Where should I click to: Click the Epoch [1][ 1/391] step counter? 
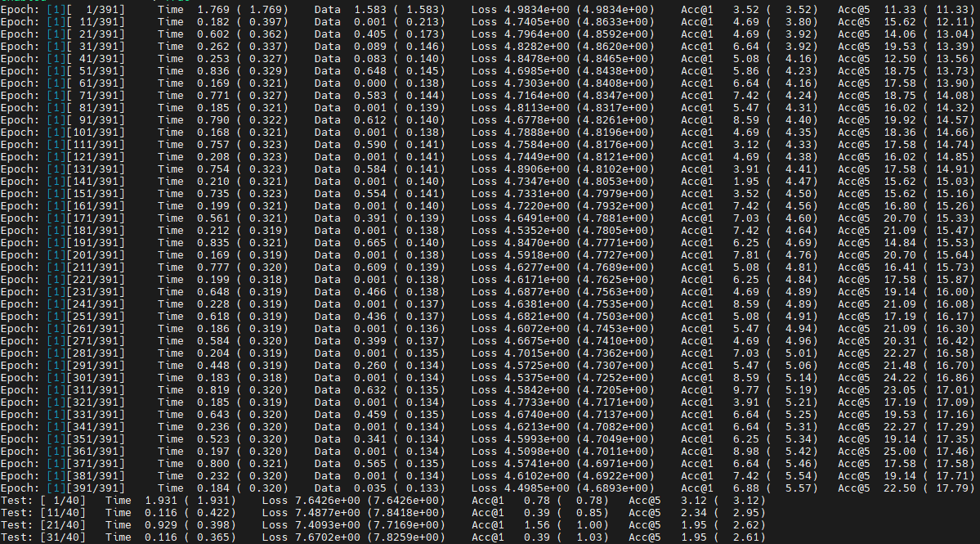[x=86, y=9]
